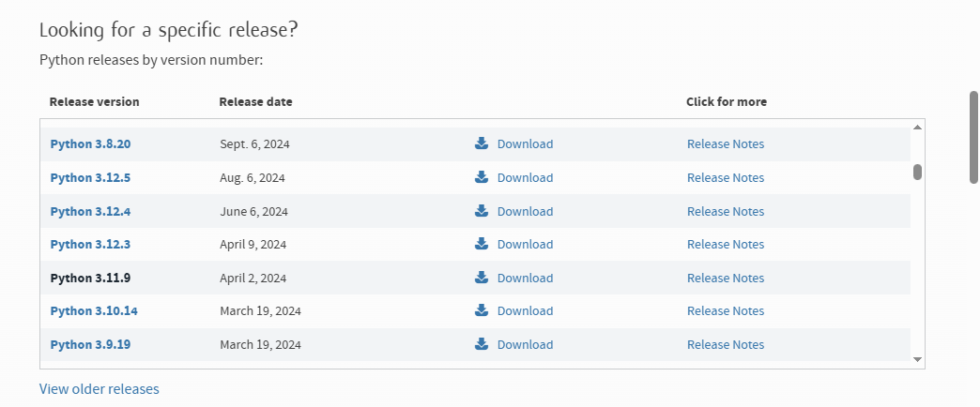980x407 pixels.
Task: View Release Notes for Python 3.12.5
Action: 726,178
